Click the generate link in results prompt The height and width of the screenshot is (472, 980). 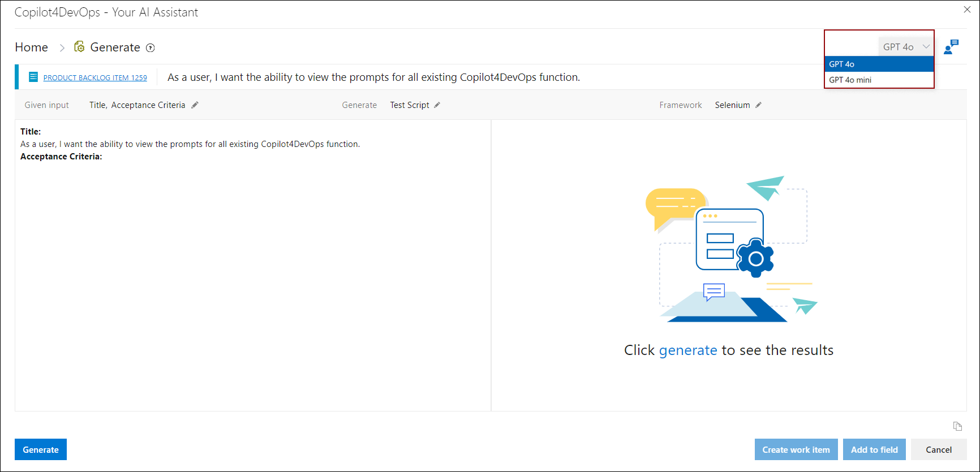coord(688,350)
